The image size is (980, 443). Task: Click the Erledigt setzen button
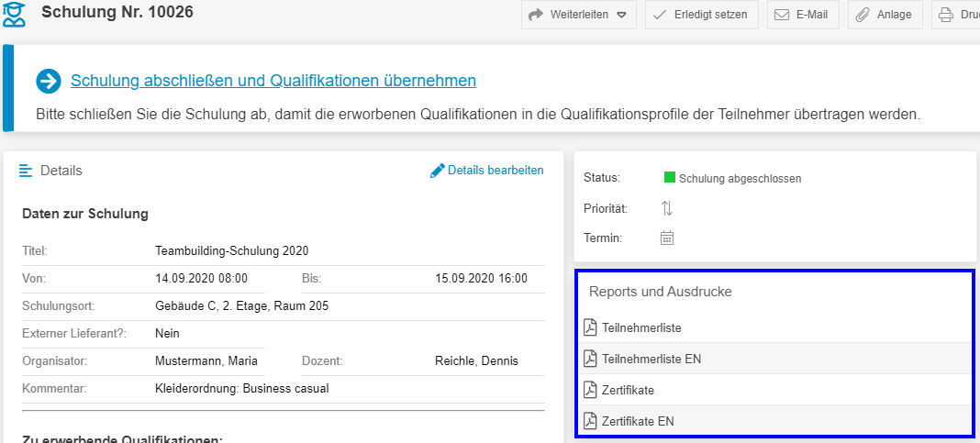pos(700,15)
